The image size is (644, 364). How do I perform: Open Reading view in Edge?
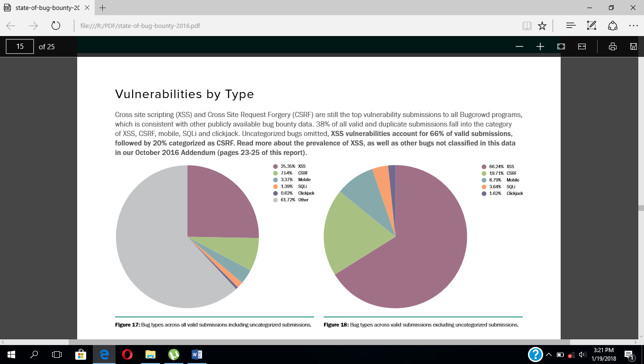click(527, 26)
